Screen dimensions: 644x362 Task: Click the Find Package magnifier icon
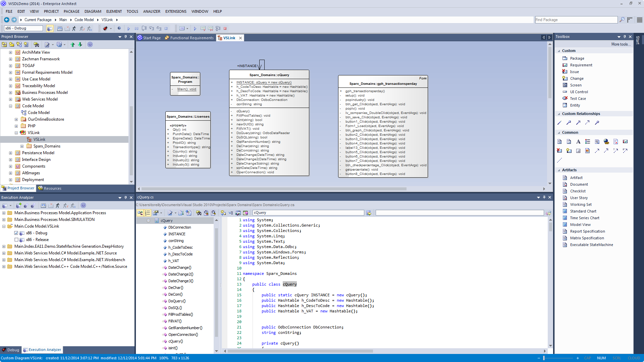(622, 20)
